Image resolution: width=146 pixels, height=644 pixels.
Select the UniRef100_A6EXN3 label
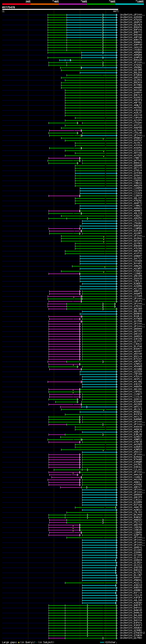point(131,251)
